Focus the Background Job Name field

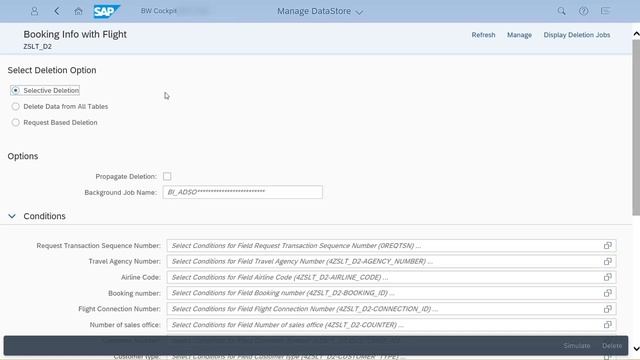242,192
